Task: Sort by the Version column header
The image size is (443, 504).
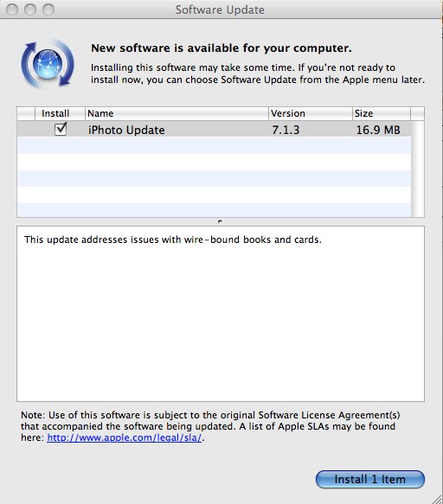Action: click(x=311, y=113)
